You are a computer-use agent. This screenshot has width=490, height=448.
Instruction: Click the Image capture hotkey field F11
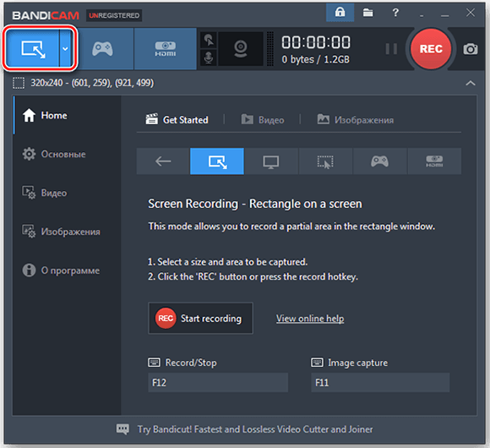pos(380,382)
